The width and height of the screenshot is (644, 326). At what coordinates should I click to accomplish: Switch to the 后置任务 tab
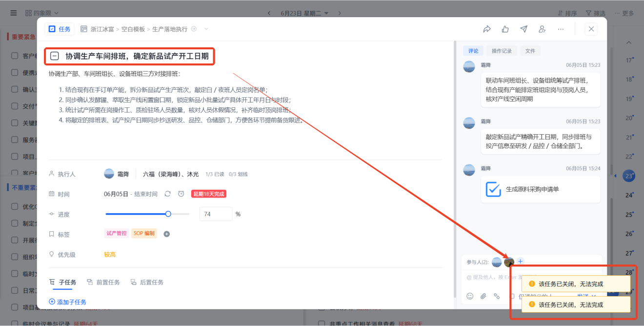point(147,282)
